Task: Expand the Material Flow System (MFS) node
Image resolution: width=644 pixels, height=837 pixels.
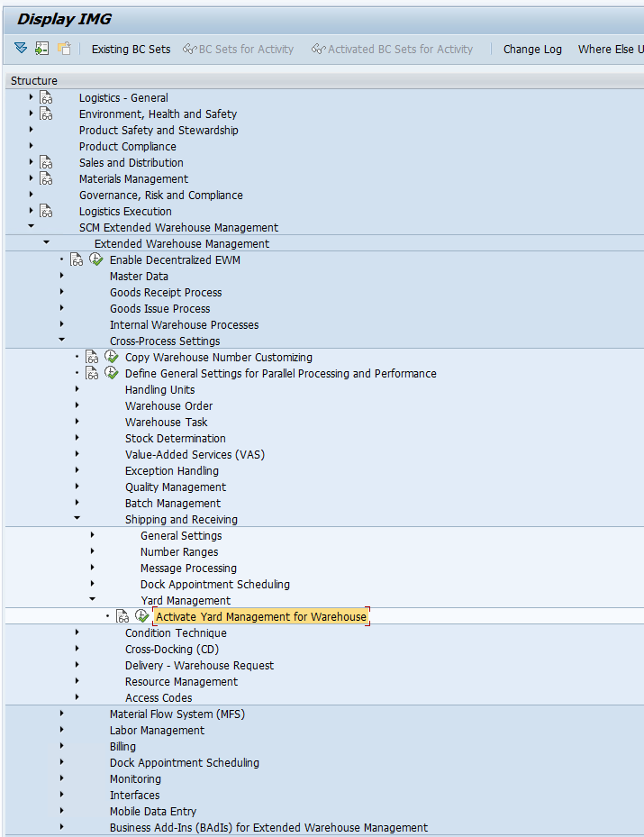Action: point(62,714)
